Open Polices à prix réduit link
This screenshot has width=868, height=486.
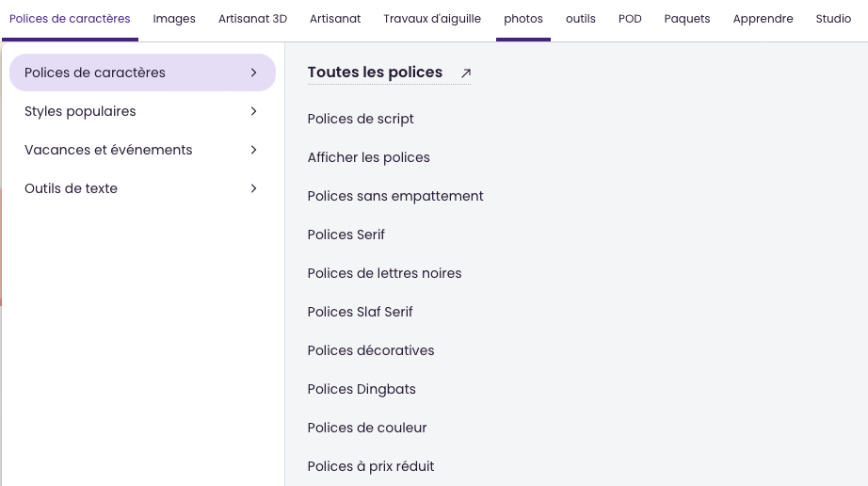tap(371, 466)
